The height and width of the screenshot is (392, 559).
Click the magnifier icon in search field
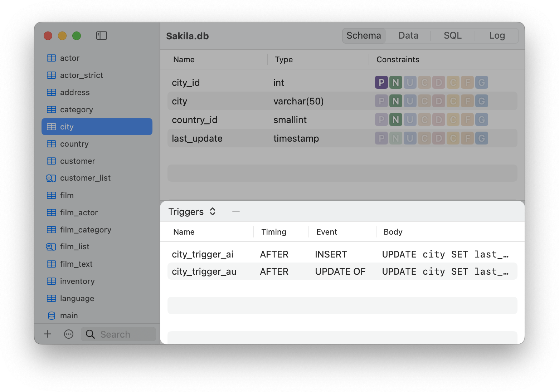pyautogui.click(x=91, y=334)
